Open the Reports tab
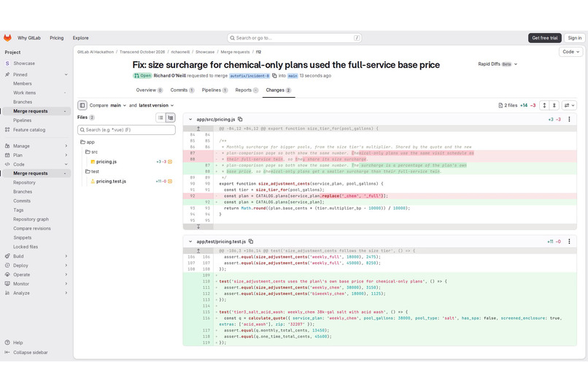 click(x=247, y=90)
